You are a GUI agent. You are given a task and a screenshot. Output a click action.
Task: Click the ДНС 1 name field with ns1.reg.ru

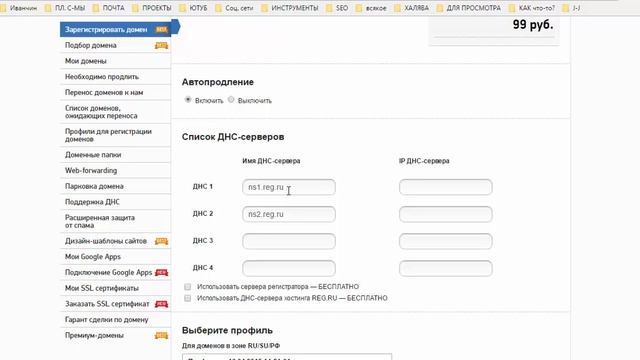(289, 187)
